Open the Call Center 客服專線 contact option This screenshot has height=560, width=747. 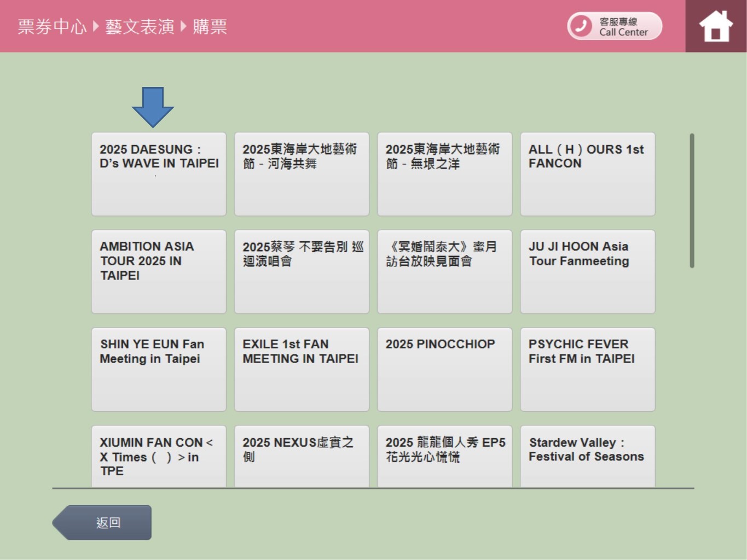coord(614,25)
